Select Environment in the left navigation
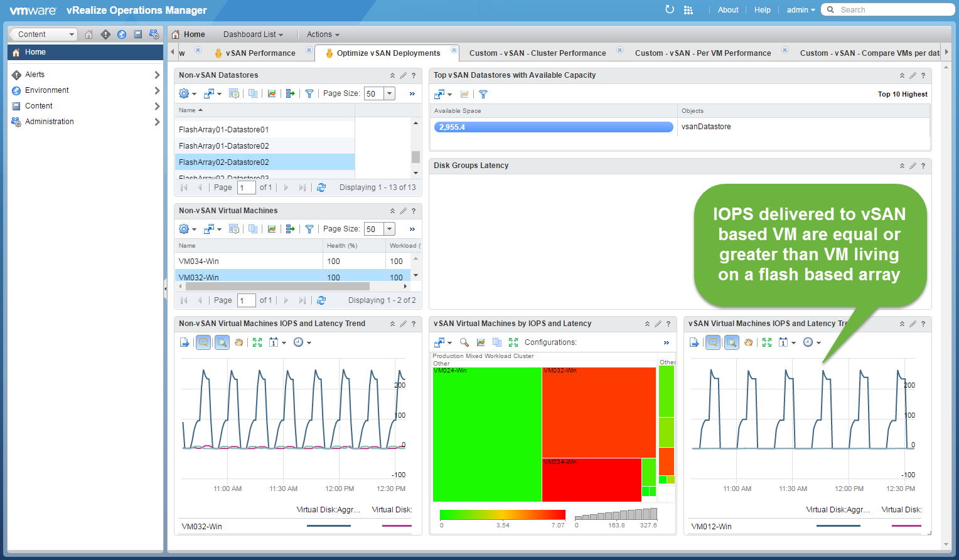 pos(47,90)
